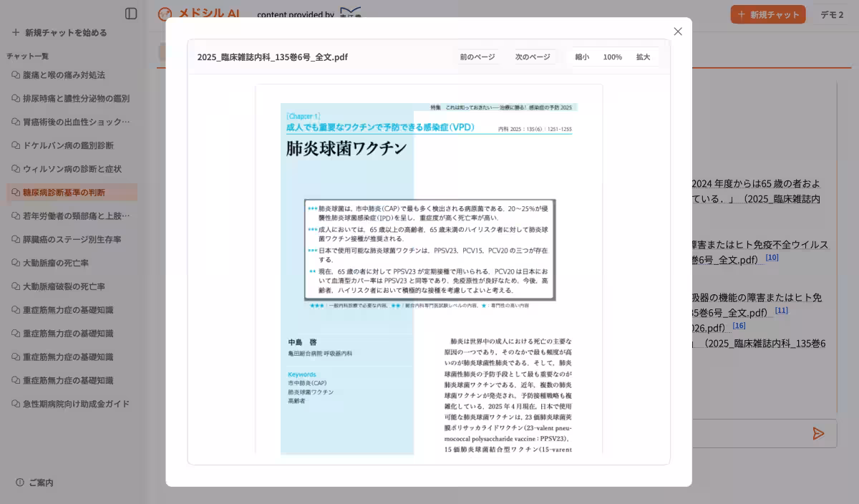Open citation link [16]
The image size is (859, 504).
click(x=739, y=325)
